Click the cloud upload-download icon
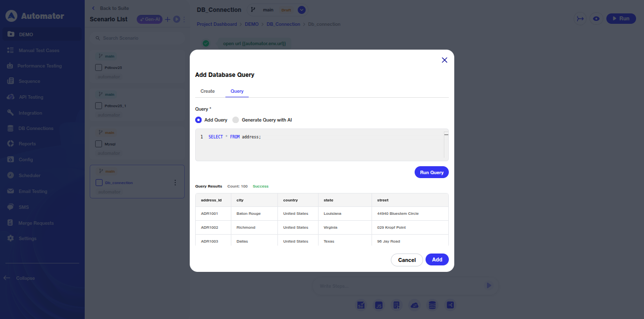644x319 pixels. [415, 305]
